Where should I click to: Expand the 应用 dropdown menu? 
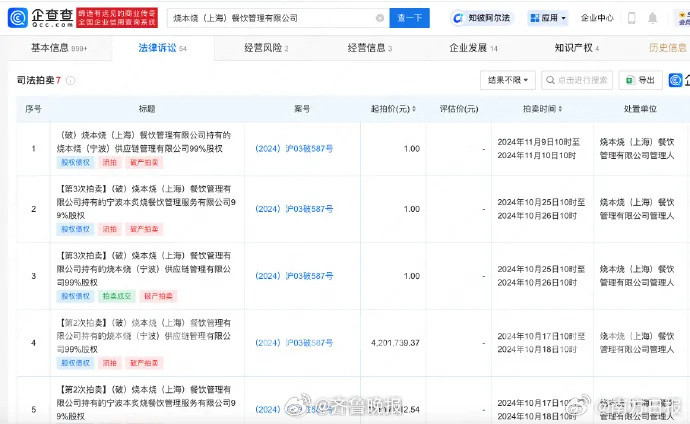click(x=550, y=18)
